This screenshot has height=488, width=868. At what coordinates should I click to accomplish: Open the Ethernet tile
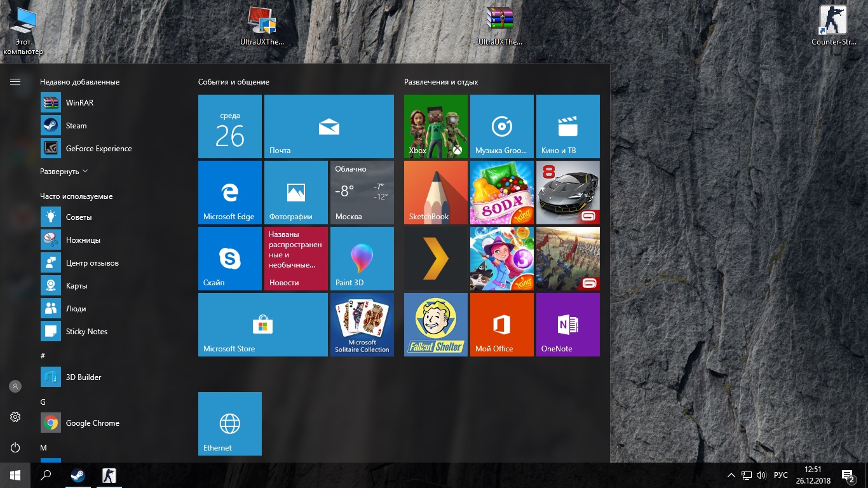230,424
